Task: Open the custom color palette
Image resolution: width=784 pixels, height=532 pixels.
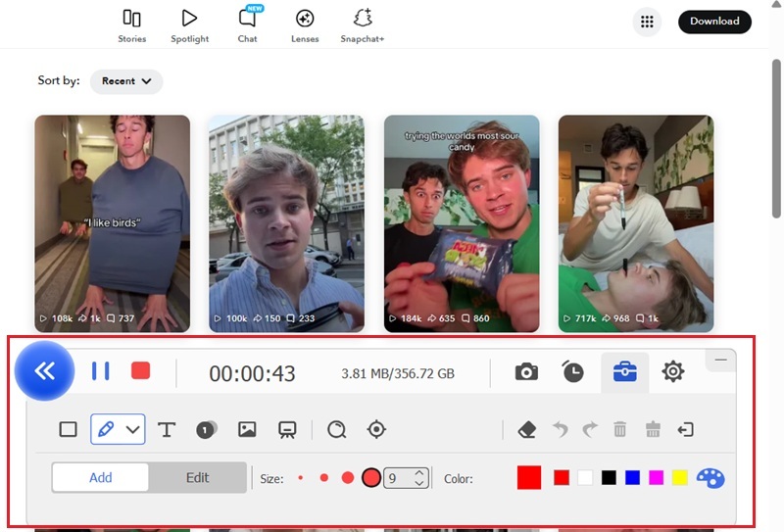Action: (x=710, y=478)
